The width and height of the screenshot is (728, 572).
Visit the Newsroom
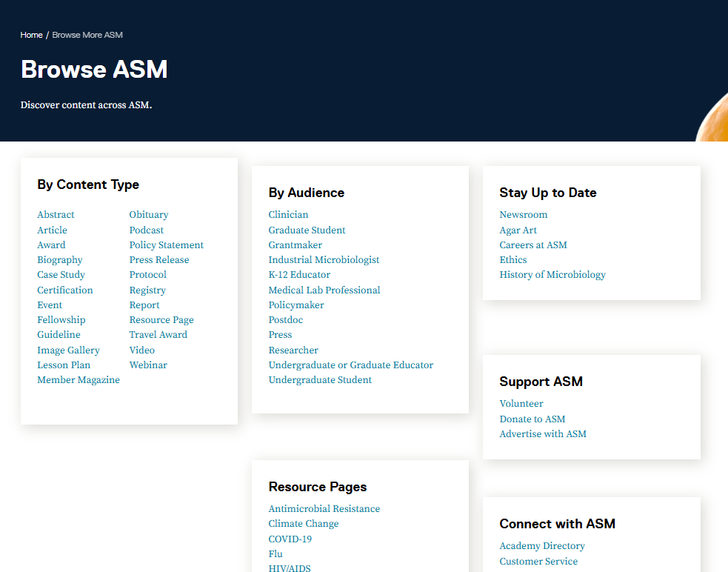click(x=524, y=215)
